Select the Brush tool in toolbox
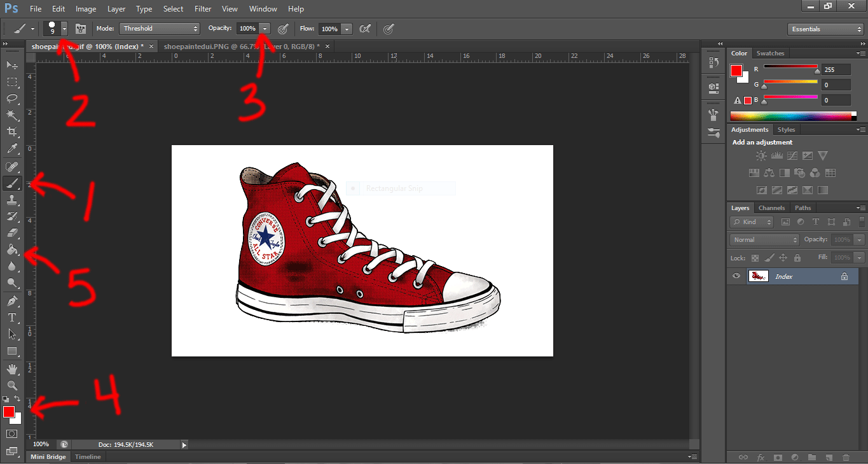The width and height of the screenshot is (868, 464). coord(12,183)
